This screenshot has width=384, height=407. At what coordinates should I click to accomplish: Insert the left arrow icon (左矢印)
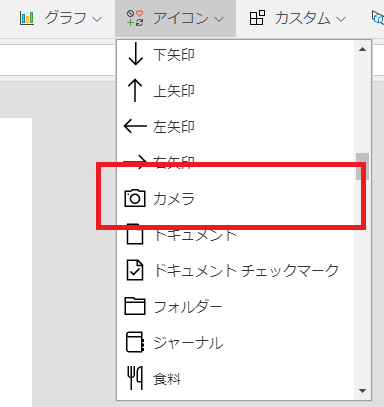pyautogui.click(x=235, y=127)
